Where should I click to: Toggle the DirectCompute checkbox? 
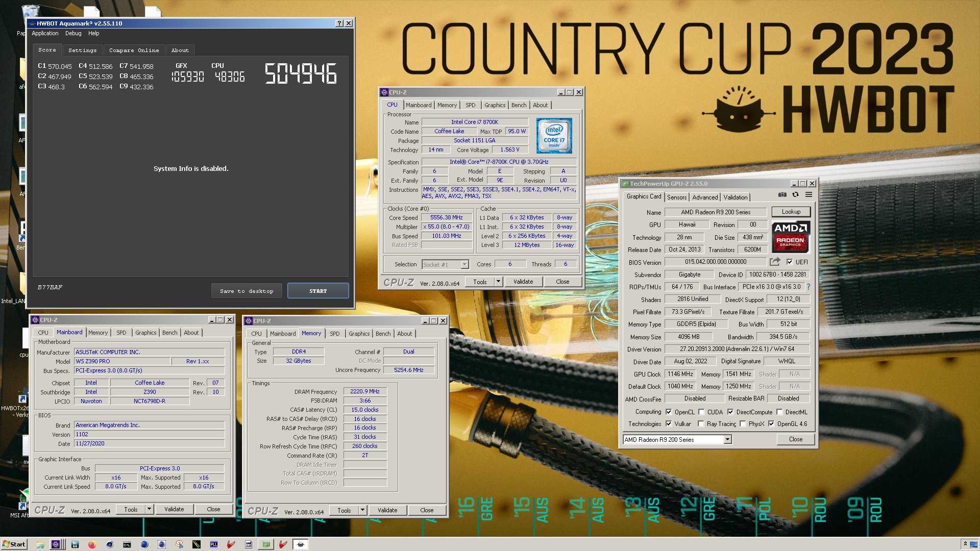point(730,412)
